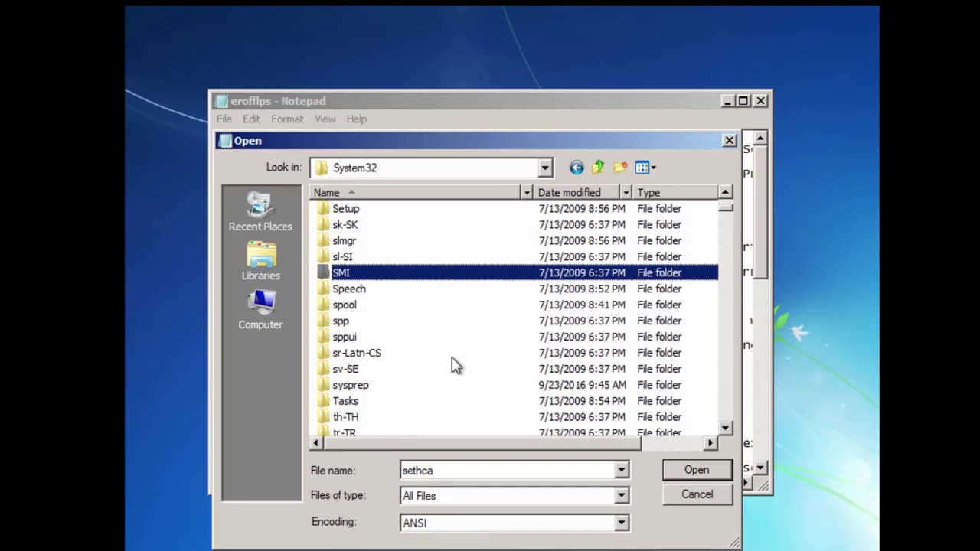
Task: Click the file list horizontal scrollbar
Action: 482,442
